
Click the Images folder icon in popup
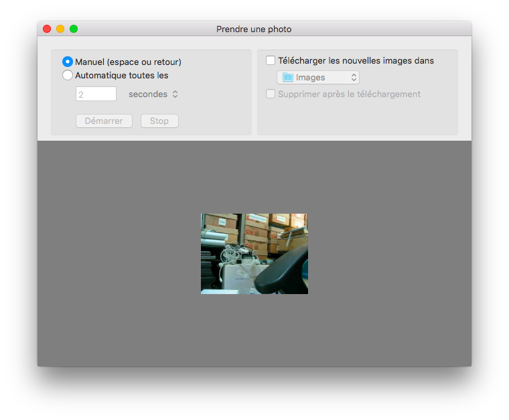click(x=287, y=77)
